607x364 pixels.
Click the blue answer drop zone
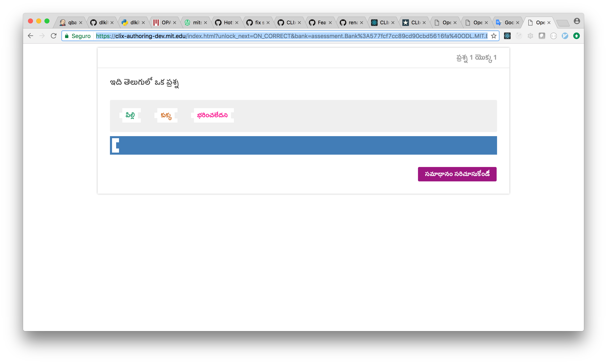[303, 145]
